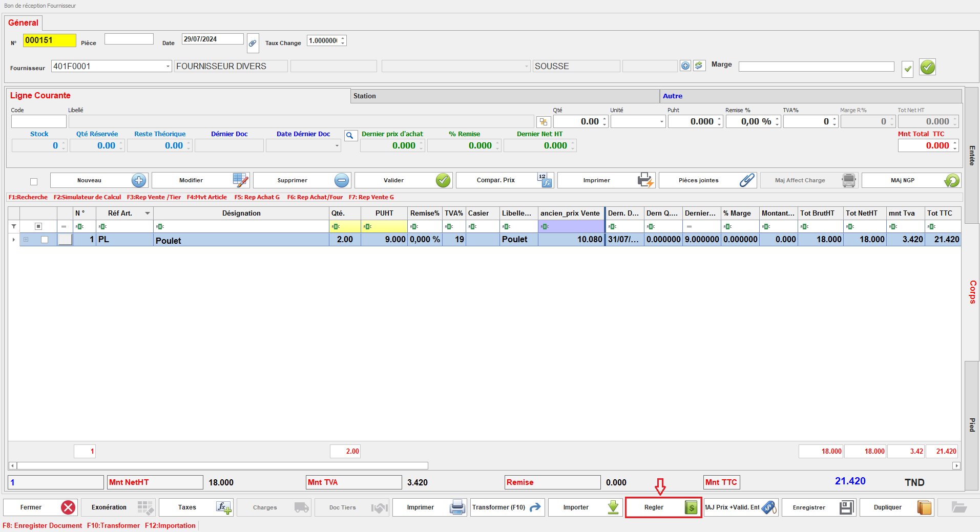
Task: Open the Date Dérnier Doc dropdown
Action: [337, 146]
